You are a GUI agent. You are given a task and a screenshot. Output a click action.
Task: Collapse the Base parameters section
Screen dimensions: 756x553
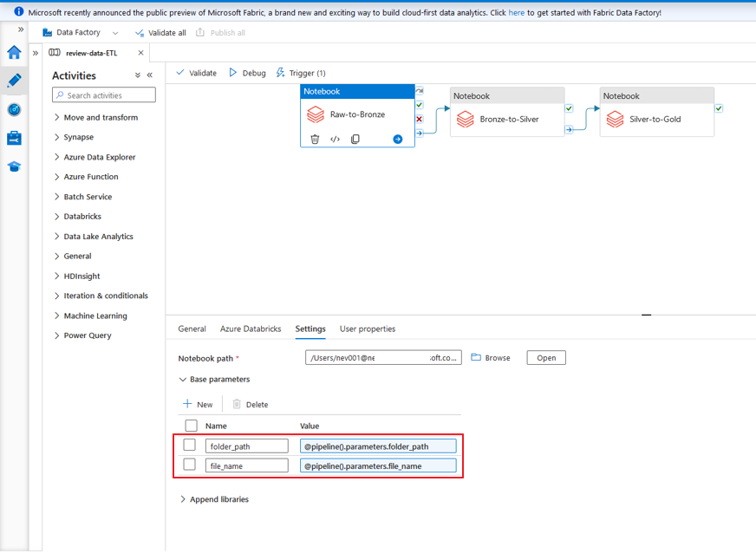(x=183, y=380)
